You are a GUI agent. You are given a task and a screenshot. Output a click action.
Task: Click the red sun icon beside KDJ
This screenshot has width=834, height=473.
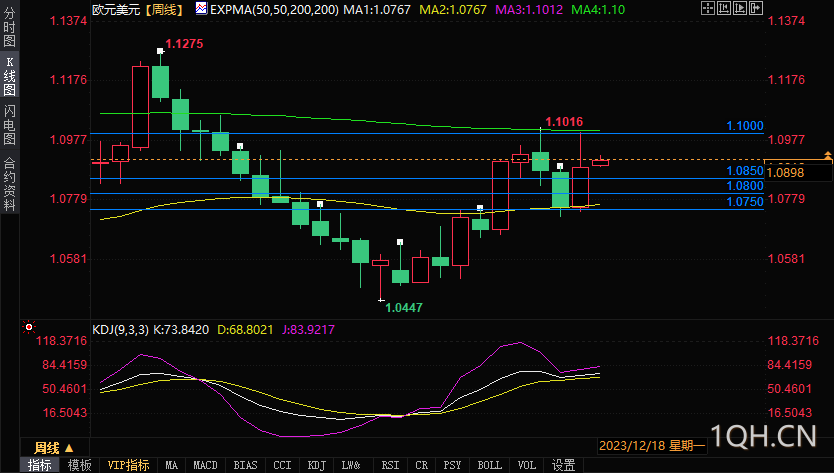click(x=29, y=327)
